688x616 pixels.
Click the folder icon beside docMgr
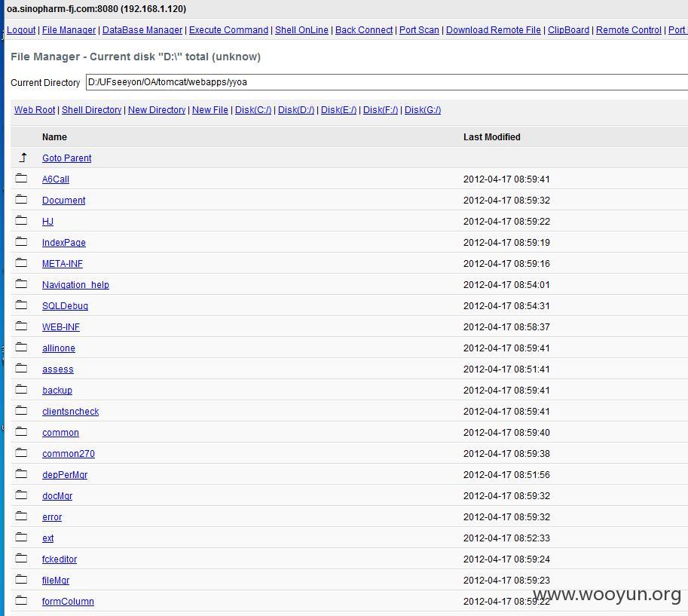21,495
